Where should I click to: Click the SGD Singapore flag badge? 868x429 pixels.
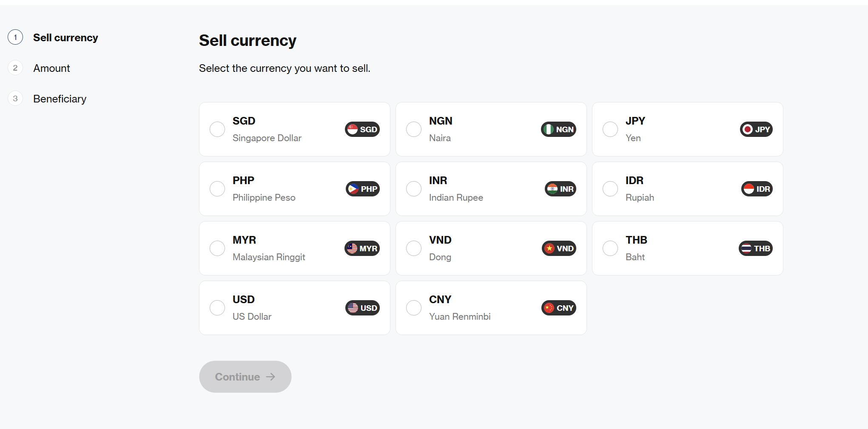pos(362,129)
